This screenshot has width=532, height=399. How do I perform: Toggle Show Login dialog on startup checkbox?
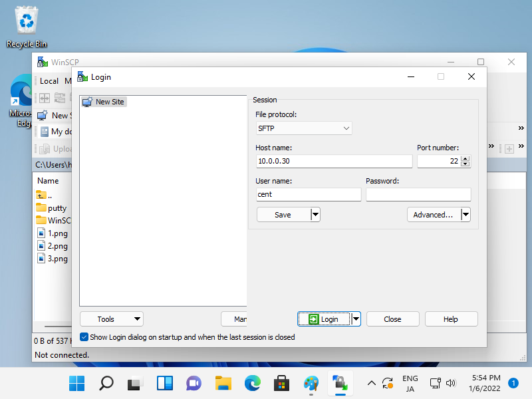coord(84,337)
